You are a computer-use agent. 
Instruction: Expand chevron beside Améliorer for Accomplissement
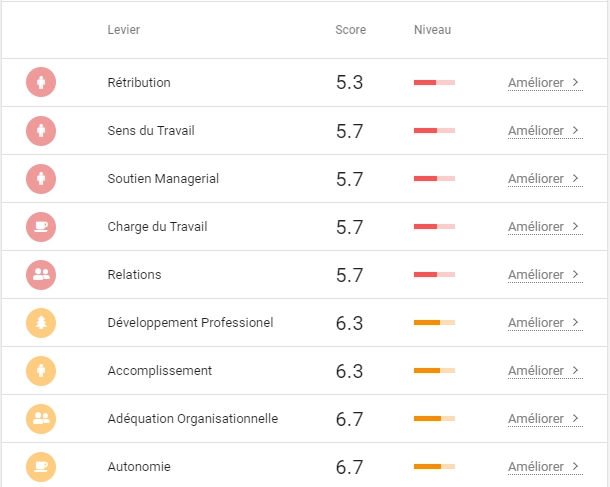tap(575, 370)
